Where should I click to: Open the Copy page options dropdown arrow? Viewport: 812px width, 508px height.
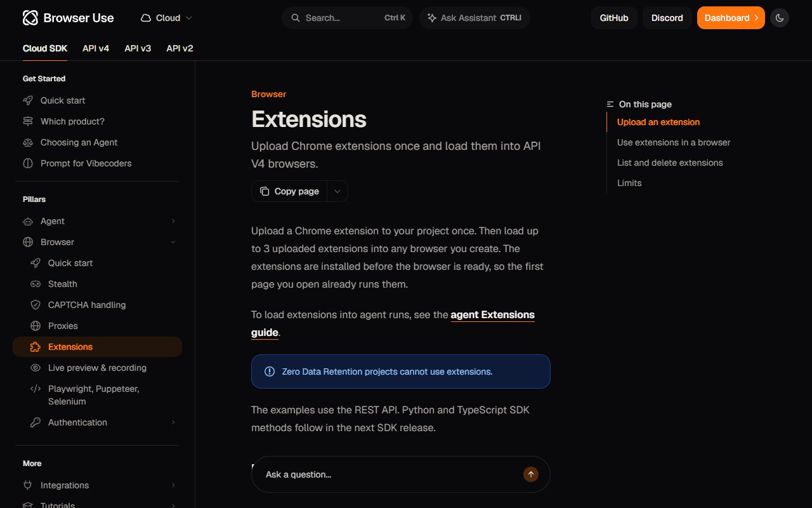[x=337, y=191]
